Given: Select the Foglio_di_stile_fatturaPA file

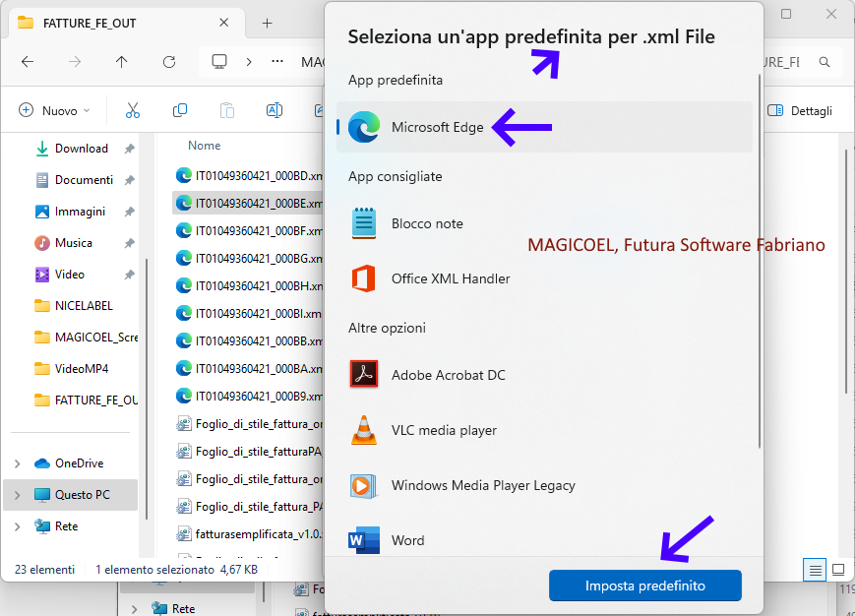Looking at the screenshot, I should [248, 452].
